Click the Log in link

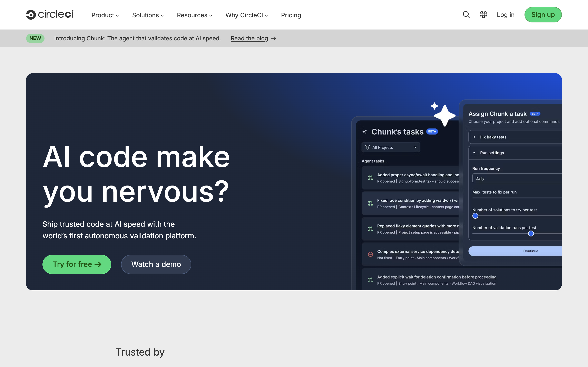click(505, 15)
